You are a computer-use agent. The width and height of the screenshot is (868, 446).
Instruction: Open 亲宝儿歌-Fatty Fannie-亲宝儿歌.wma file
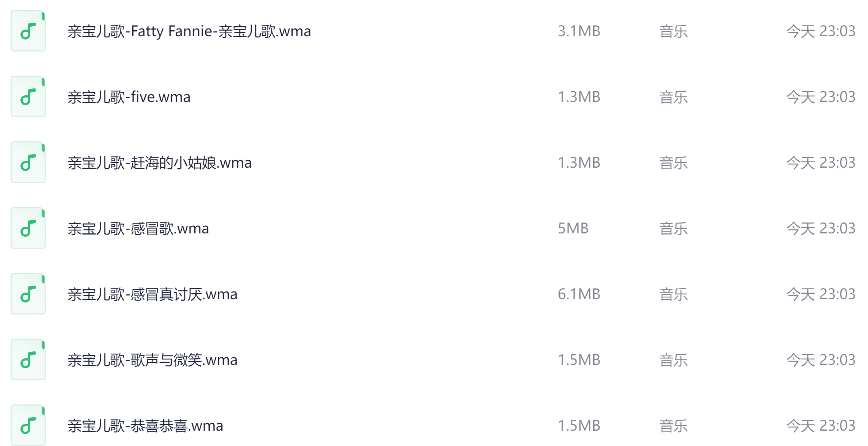tap(189, 31)
